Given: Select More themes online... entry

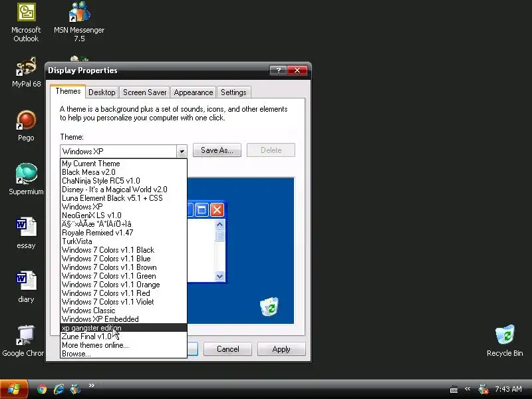Looking at the screenshot, I should click(124, 345).
